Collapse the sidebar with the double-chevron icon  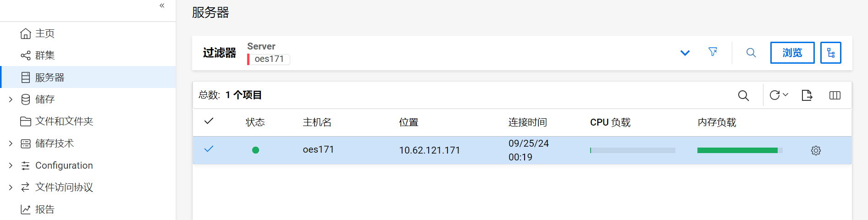pos(162,5)
